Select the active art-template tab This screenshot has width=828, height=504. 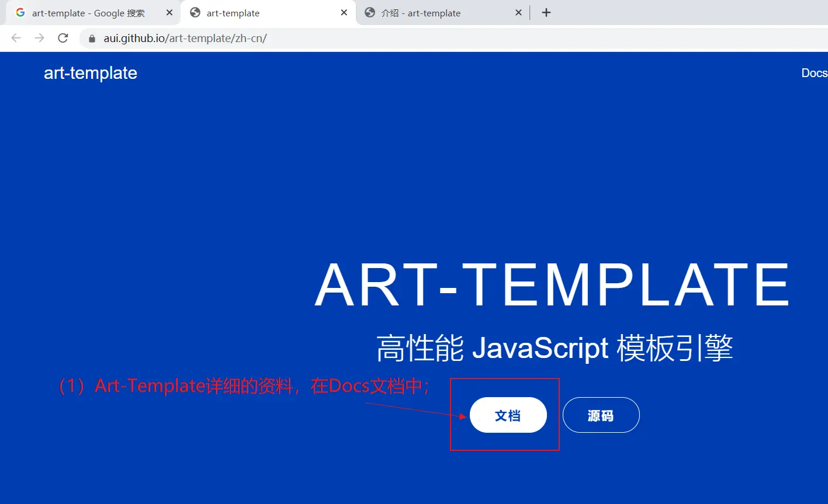point(268,13)
